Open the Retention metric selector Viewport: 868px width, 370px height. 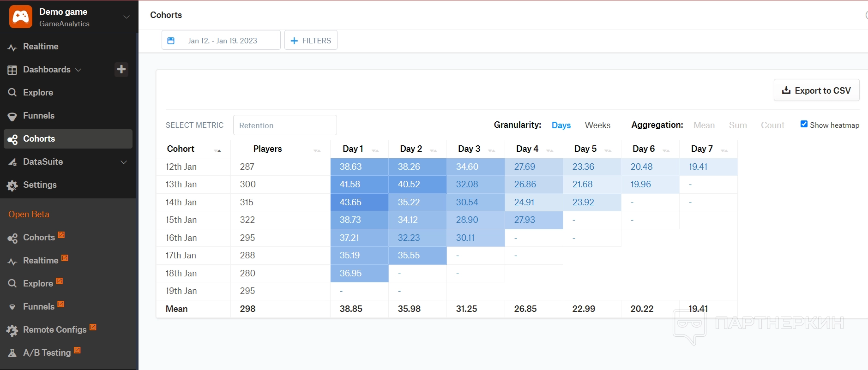point(284,125)
